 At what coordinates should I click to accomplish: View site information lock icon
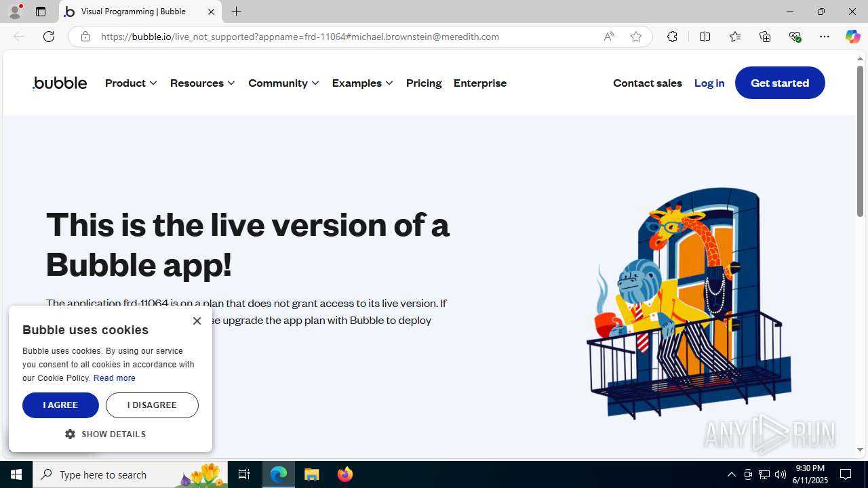click(85, 37)
